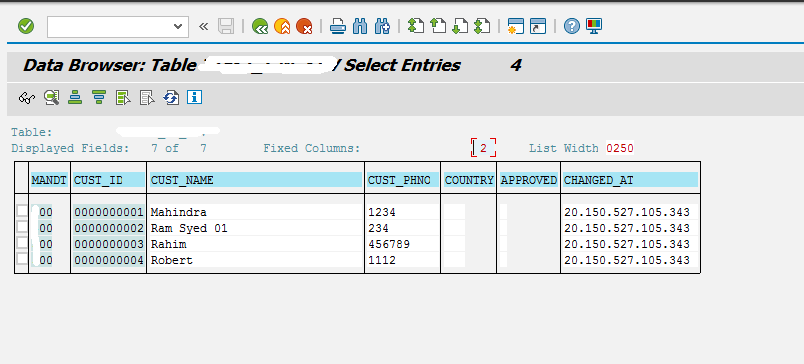Create a new session window icon
Image resolution: width=804 pixels, height=364 pixels.
(515, 26)
